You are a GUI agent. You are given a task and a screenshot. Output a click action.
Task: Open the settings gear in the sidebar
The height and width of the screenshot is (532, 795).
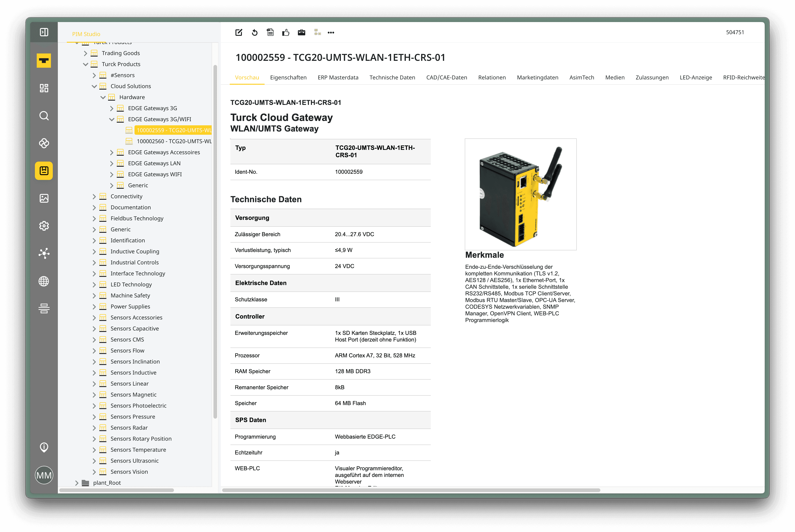pyautogui.click(x=44, y=226)
